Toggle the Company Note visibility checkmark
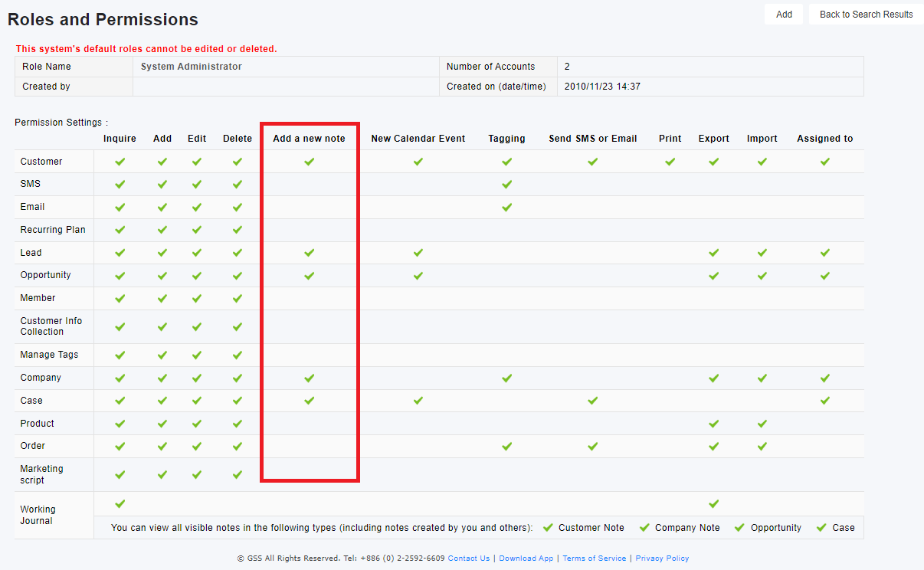Image resolution: width=924 pixels, height=570 pixels. tap(644, 527)
